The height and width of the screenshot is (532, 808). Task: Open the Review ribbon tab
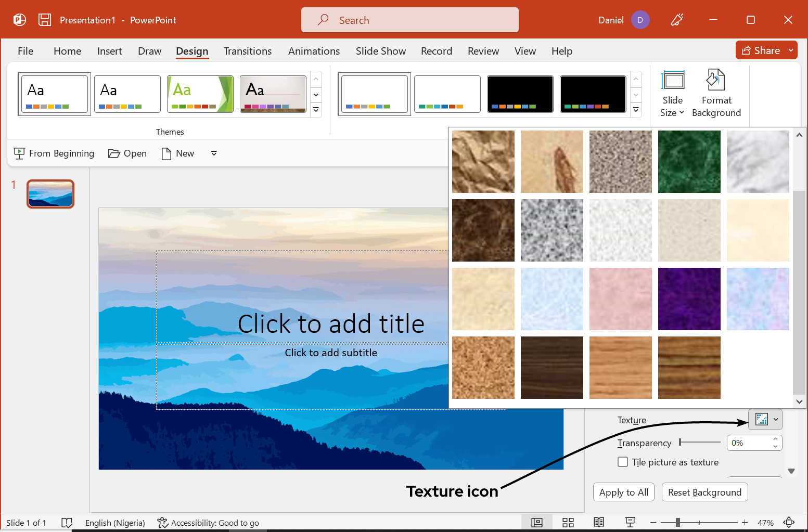click(483, 50)
